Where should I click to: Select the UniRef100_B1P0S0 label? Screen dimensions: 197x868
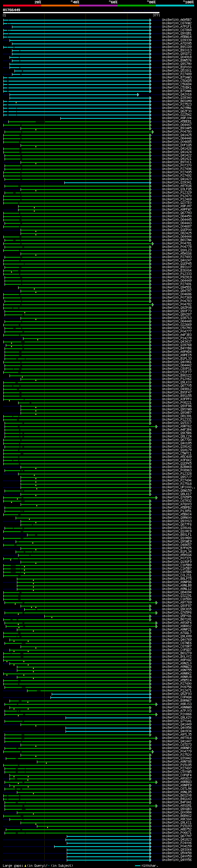point(177,67)
